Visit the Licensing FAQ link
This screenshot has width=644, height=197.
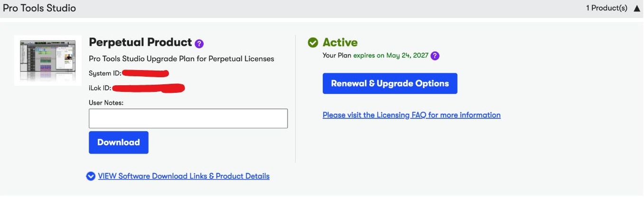tap(411, 115)
